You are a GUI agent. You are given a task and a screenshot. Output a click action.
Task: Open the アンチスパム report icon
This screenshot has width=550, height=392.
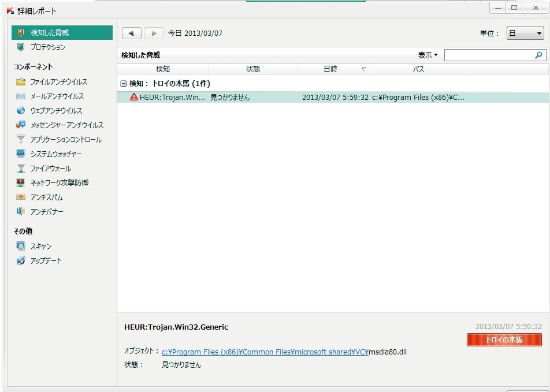click(21, 197)
